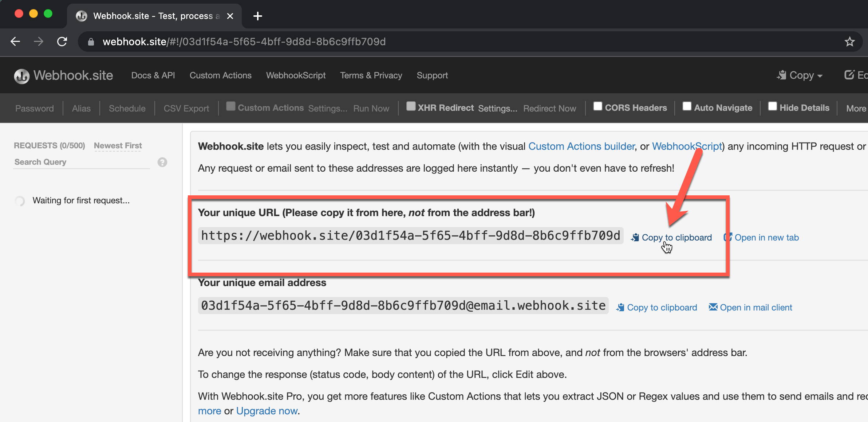Open the Copy dropdown in navbar
Screen dimensions: 868x422
pyautogui.click(x=800, y=75)
